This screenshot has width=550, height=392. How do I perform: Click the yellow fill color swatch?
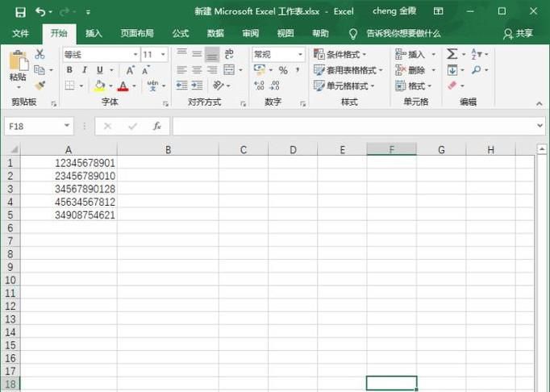click(x=99, y=85)
